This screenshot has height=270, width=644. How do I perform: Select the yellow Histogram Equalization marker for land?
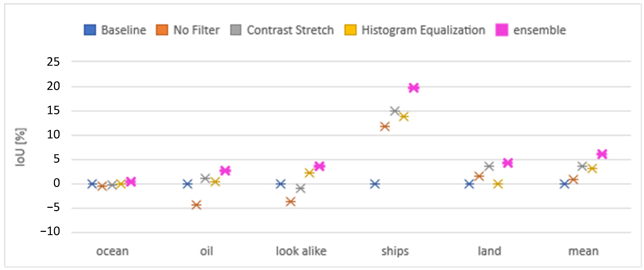click(498, 184)
